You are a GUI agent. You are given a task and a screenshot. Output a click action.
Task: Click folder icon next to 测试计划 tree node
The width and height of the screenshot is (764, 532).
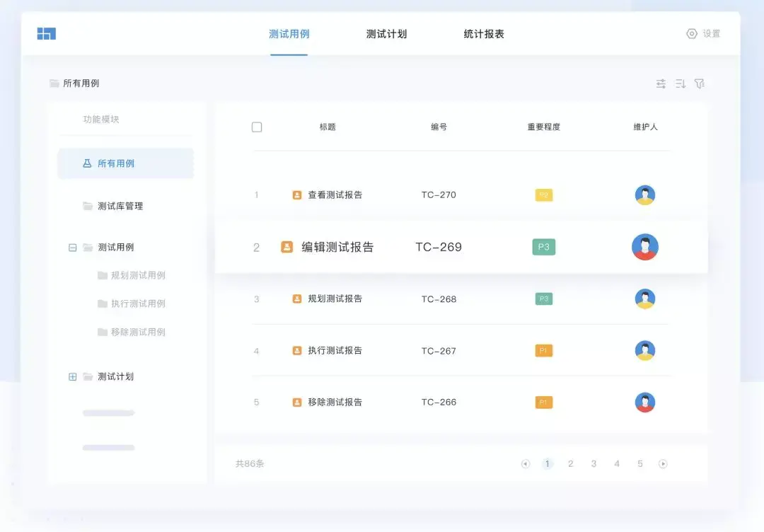(x=88, y=376)
